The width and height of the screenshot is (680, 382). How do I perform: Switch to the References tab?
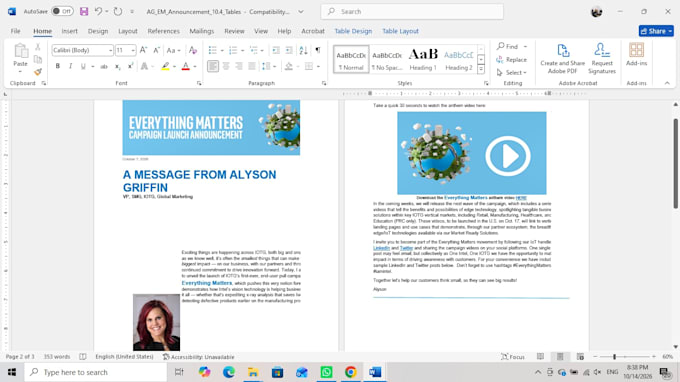pyautogui.click(x=163, y=31)
